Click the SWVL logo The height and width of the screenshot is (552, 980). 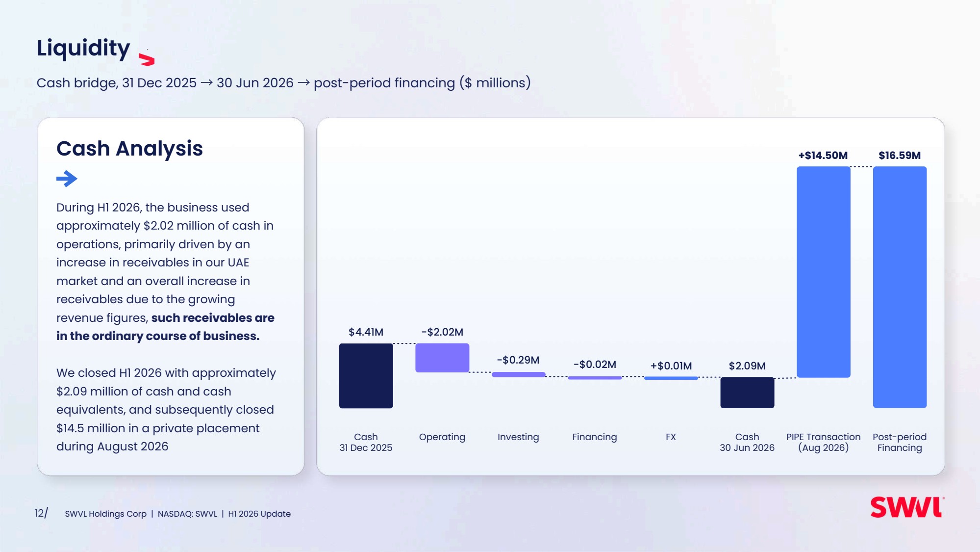tap(907, 507)
